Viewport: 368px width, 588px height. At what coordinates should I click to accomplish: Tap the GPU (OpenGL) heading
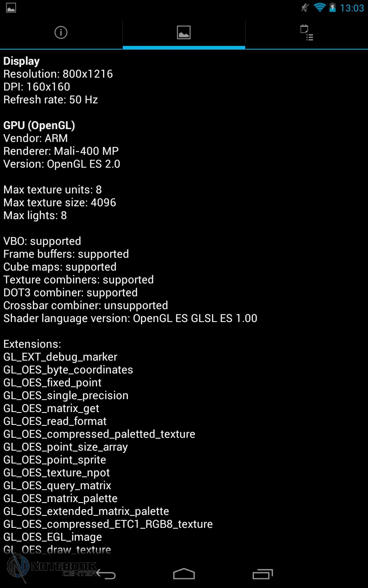(x=39, y=125)
